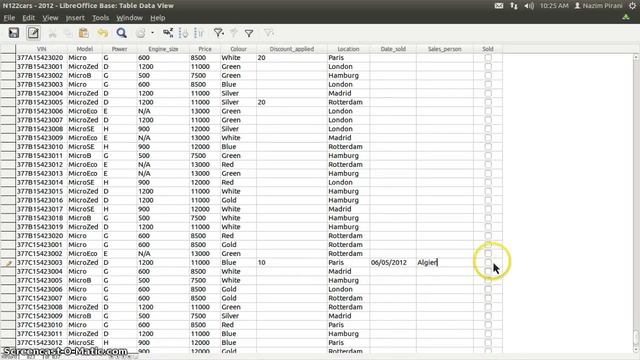Click the Sales_person column header

coord(444,49)
